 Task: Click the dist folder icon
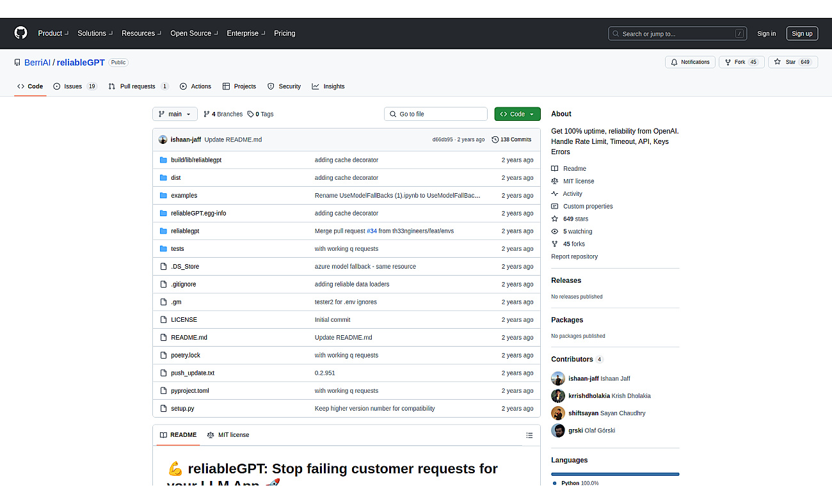[x=163, y=178]
